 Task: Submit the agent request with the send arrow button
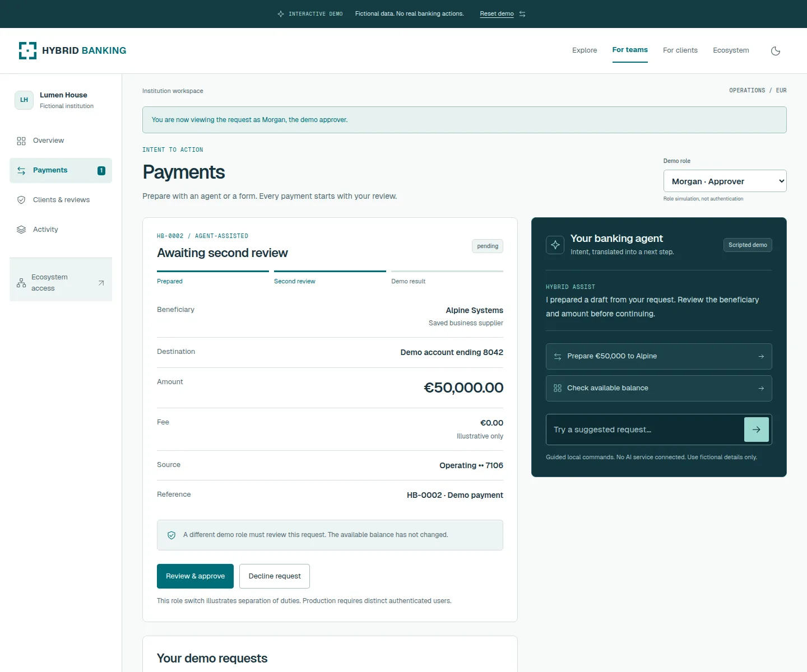click(x=757, y=430)
